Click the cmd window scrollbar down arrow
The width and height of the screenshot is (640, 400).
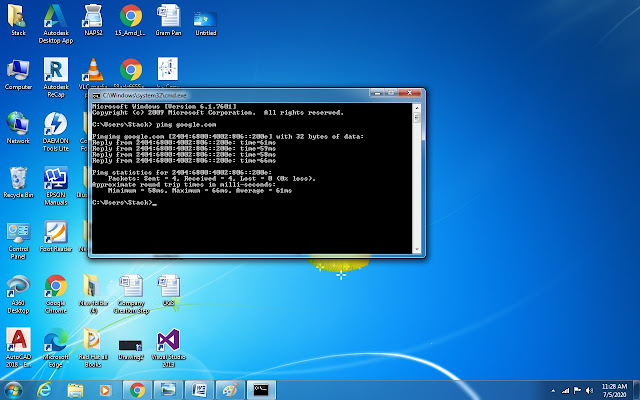tap(417, 249)
